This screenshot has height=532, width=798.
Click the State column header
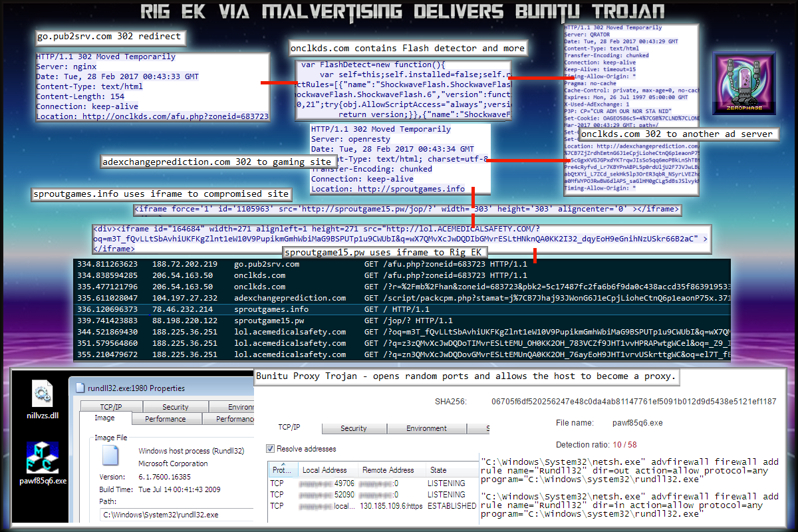(439, 469)
